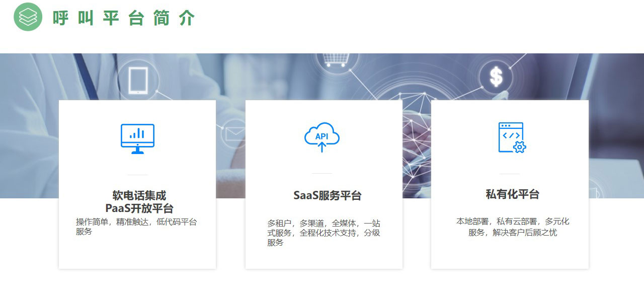This screenshot has height=293, width=644.
Task: Open the 软电话集成 PaaS开放平台 title
Action: click(x=139, y=202)
